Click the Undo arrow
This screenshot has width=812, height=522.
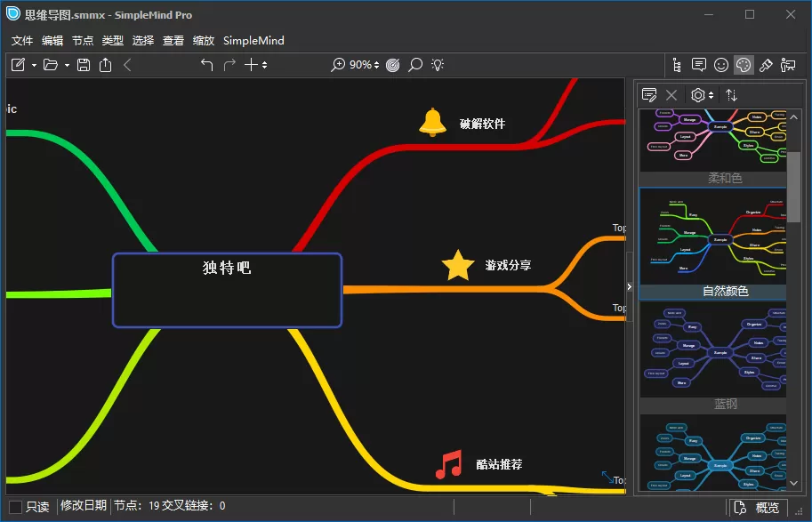click(x=206, y=64)
